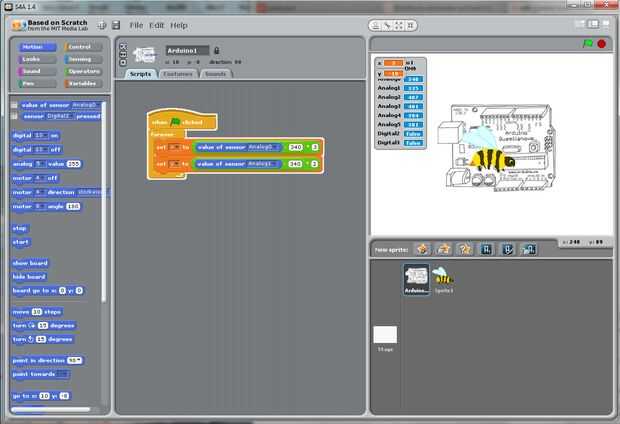This screenshot has height=424, width=620.
Task: Select the Operators block category
Action: [x=83, y=72]
